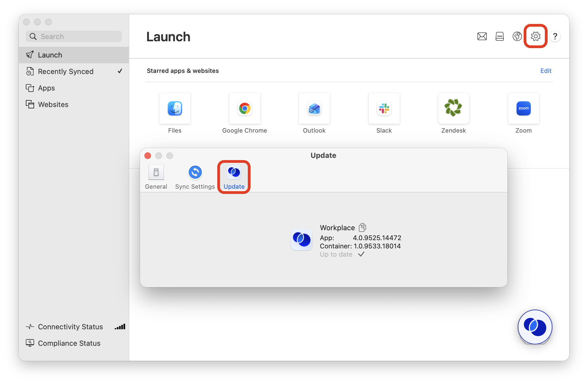The width and height of the screenshot is (588, 384).
Task: Select Websites in the sidebar
Action: (53, 105)
